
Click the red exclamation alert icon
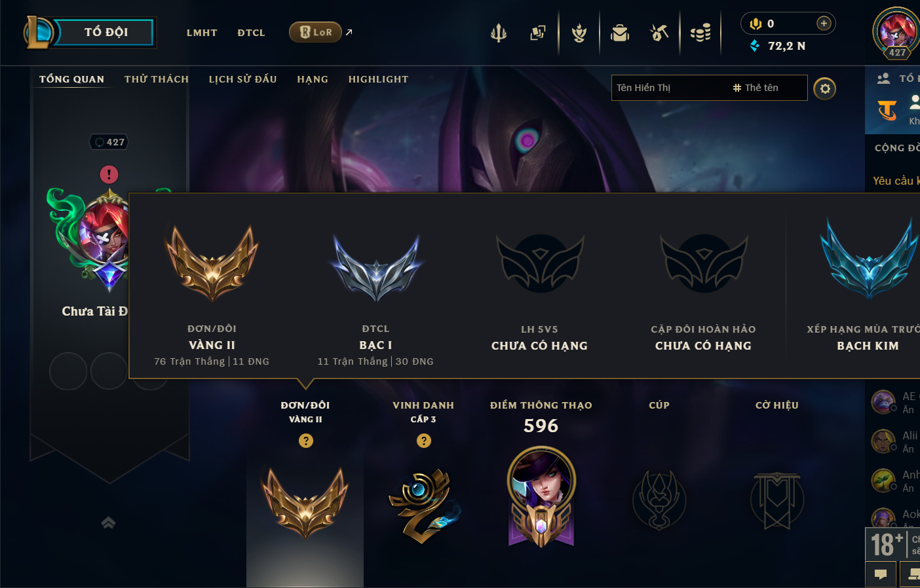pos(109,174)
